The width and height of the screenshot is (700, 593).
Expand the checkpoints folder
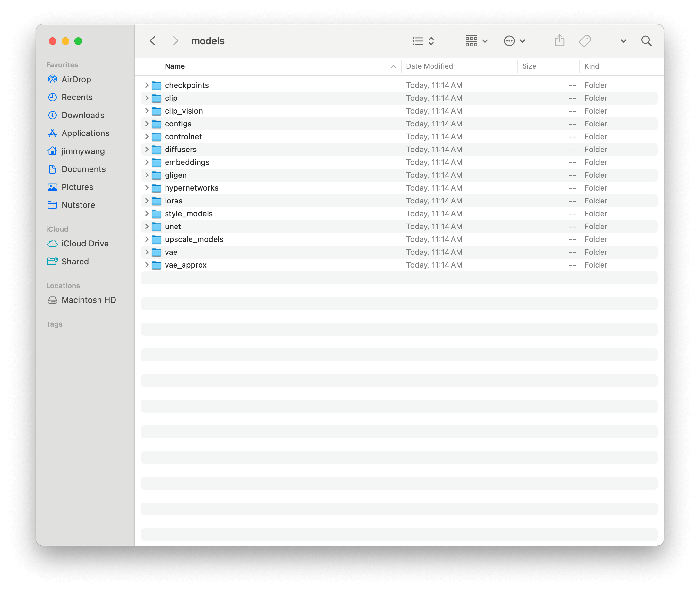click(x=147, y=85)
